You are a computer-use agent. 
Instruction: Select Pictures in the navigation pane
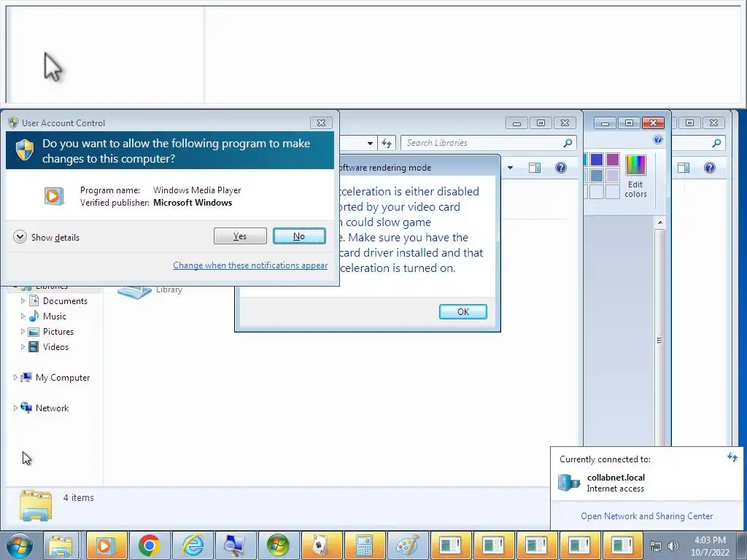point(58,332)
